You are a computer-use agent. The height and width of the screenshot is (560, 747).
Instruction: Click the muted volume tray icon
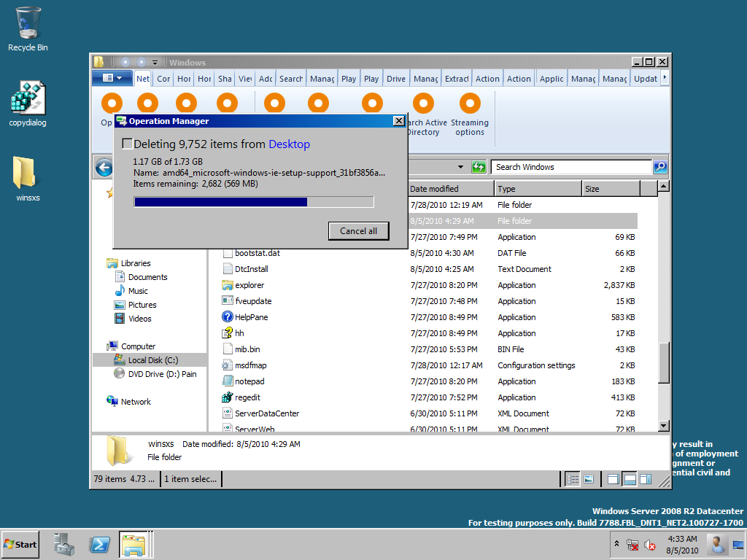pos(649,544)
